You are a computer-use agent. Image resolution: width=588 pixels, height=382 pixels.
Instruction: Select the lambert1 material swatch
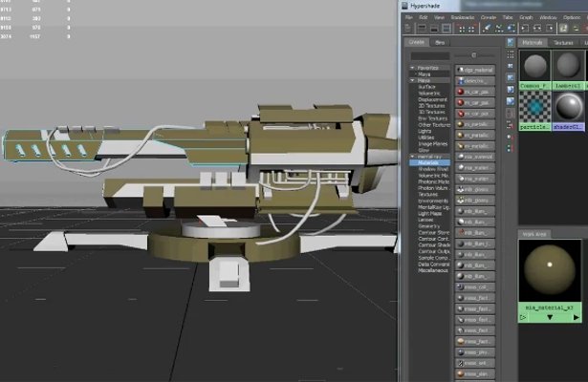(x=568, y=71)
